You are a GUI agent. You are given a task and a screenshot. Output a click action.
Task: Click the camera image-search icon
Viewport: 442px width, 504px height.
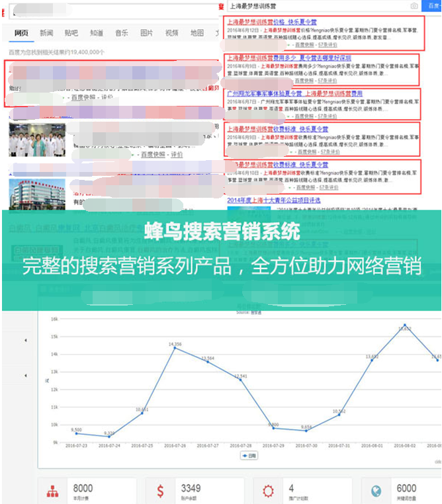click(414, 6)
